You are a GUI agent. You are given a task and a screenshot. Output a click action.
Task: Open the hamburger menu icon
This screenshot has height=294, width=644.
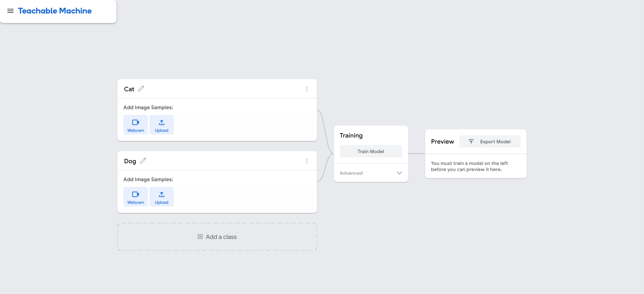(x=10, y=11)
